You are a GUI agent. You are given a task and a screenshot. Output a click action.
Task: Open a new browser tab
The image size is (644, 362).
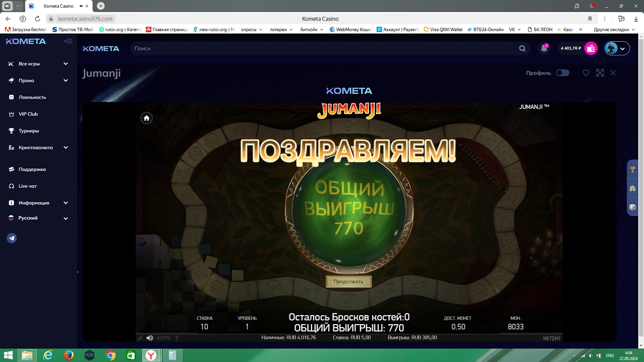click(101, 6)
